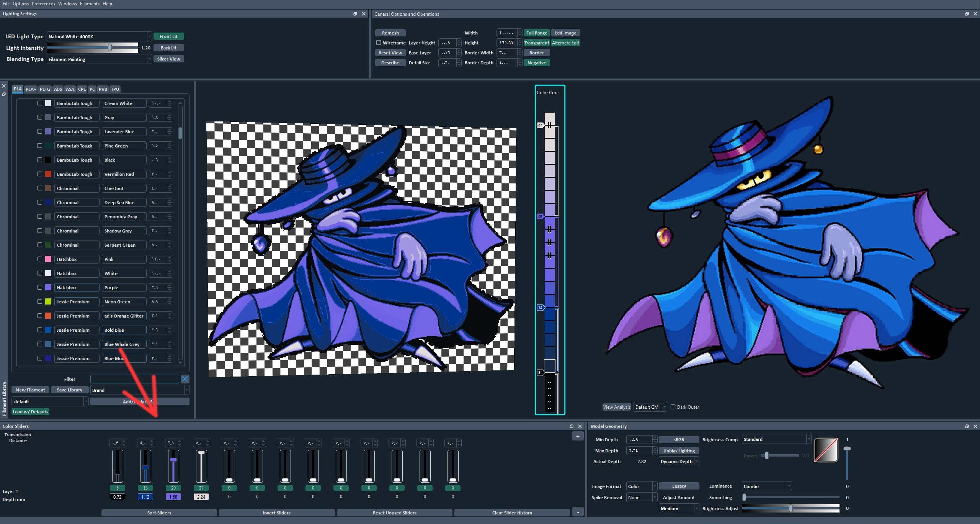Check the Hatchbox Pink filament checkbox

pyautogui.click(x=40, y=259)
